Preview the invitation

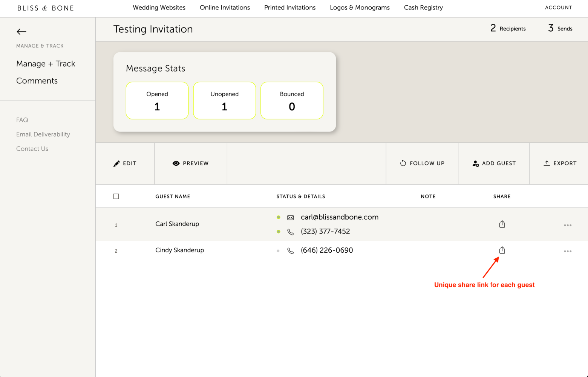191,163
